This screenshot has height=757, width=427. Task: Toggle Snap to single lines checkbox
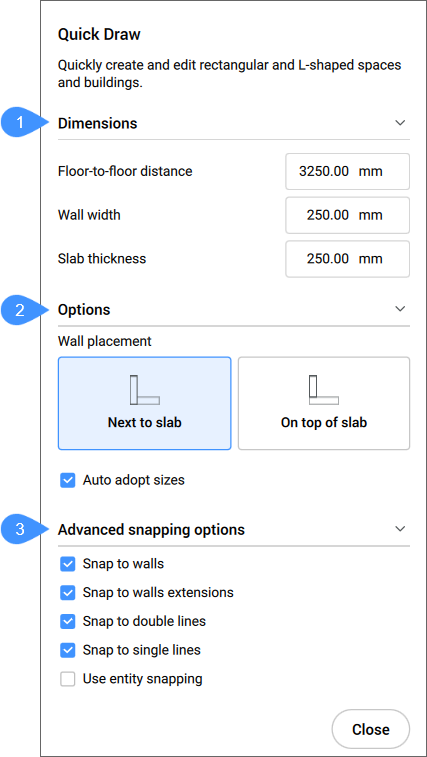tap(68, 650)
